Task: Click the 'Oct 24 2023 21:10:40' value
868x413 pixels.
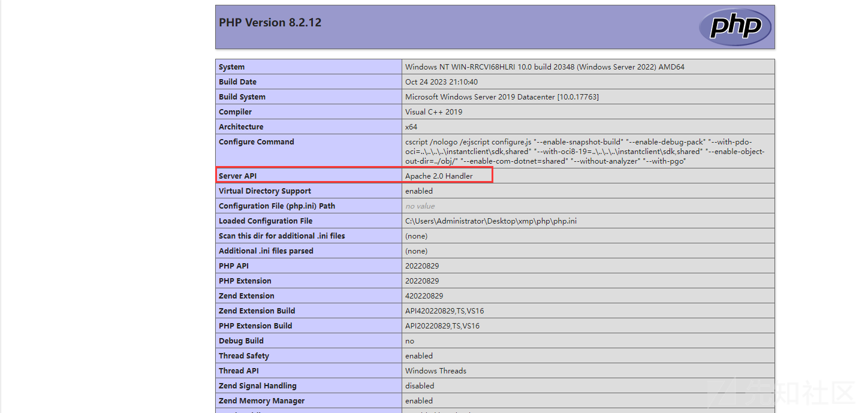Action: [x=441, y=82]
